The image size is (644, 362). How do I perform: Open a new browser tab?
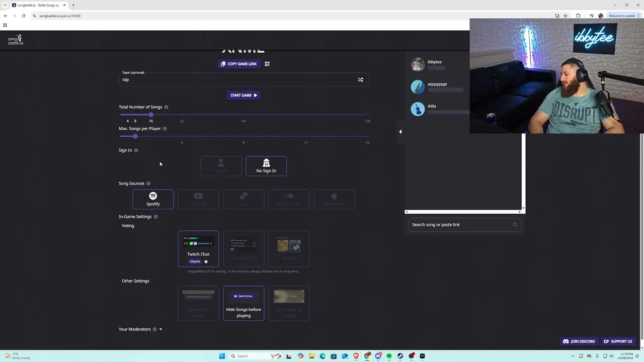point(73,5)
